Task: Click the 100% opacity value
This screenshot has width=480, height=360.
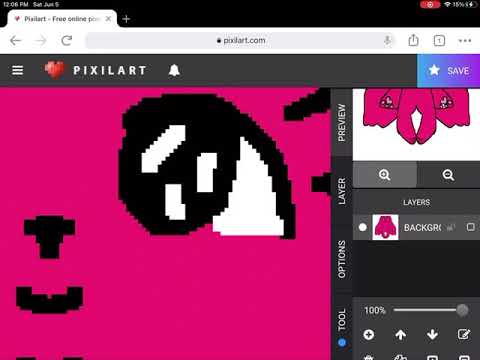Action: [375, 310]
